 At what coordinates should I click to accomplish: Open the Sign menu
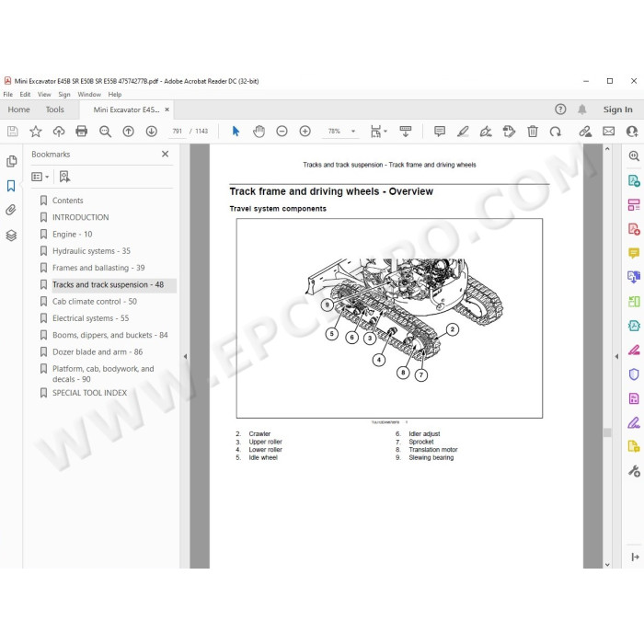click(x=64, y=95)
